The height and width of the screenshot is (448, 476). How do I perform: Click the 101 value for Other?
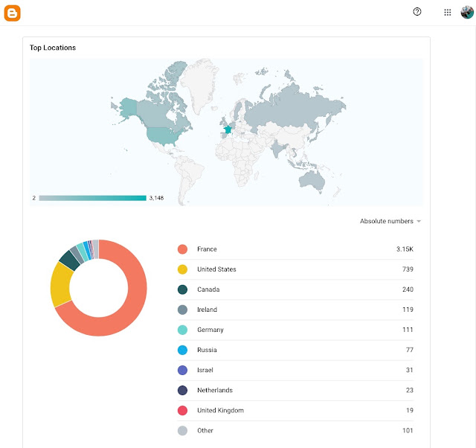coord(408,430)
